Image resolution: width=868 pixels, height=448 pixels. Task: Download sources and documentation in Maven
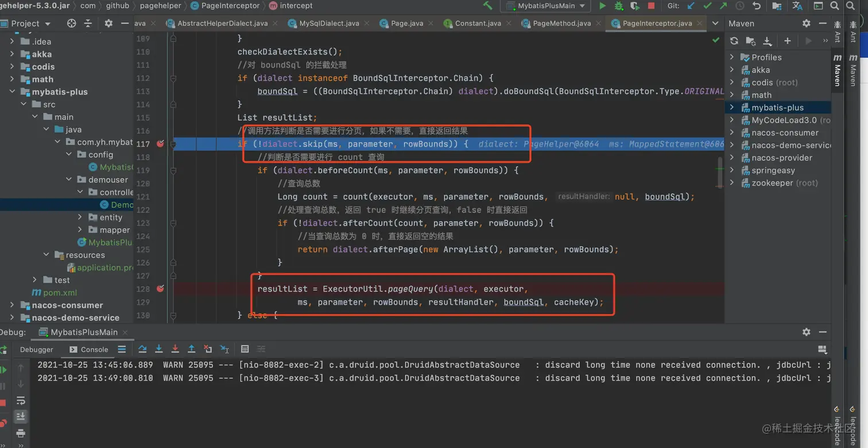(768, 41)
